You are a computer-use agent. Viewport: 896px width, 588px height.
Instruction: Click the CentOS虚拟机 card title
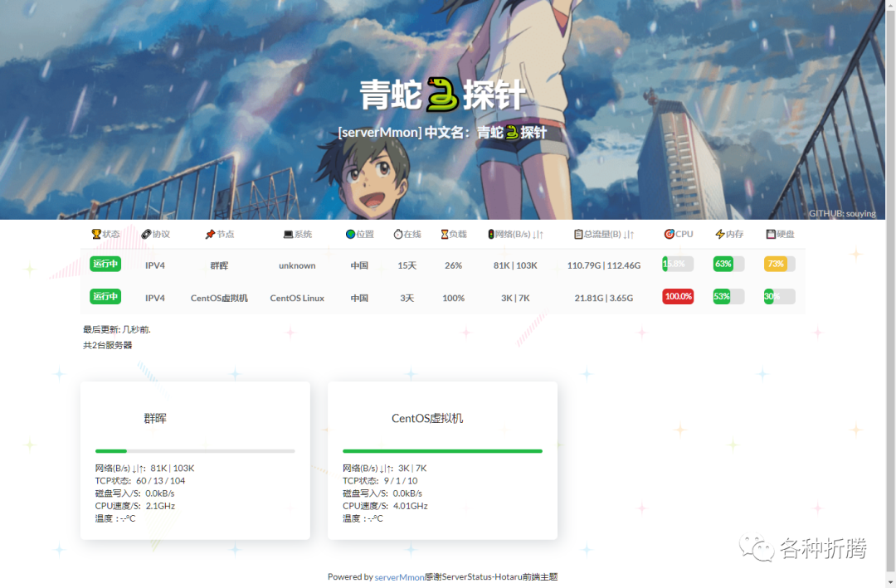427,418
